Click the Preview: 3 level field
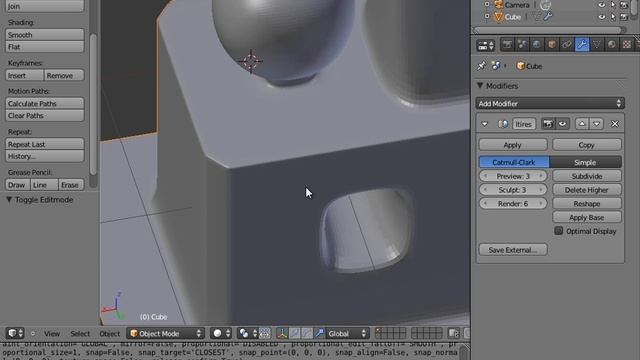 pyautogui.click(x=513, y=176)
